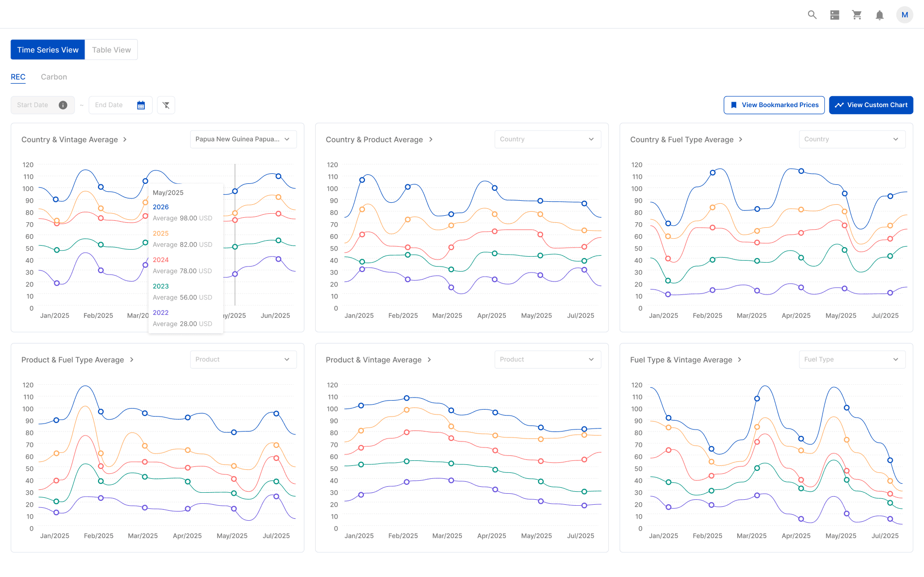Click the search icon in the header
The image size is (924, 577).
(812, 14)
